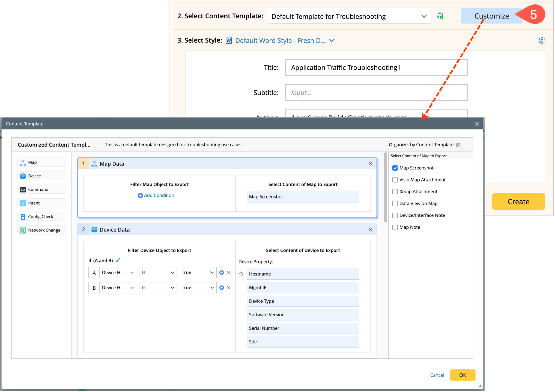Remove the Device Data section
The image size is (555, 392).
(x=370, y=230)
